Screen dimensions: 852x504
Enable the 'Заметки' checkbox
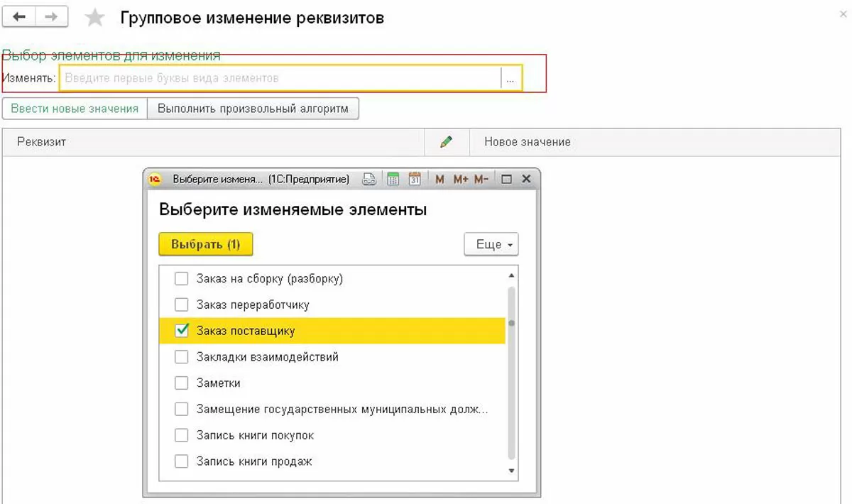tap(182, 383)
